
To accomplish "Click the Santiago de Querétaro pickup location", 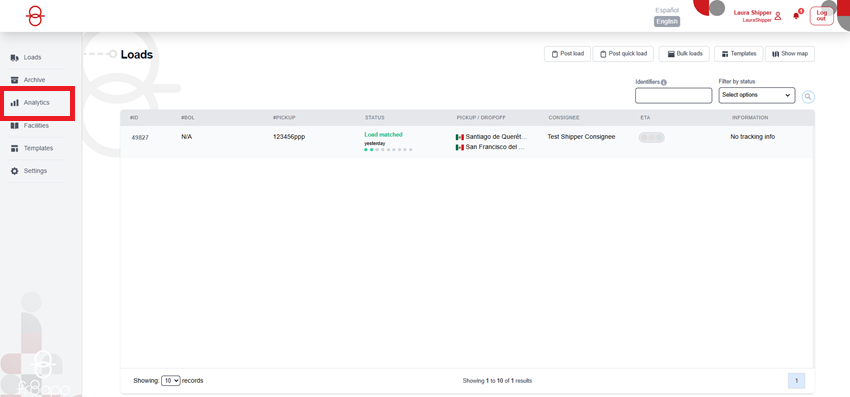I will click(496, 137).
